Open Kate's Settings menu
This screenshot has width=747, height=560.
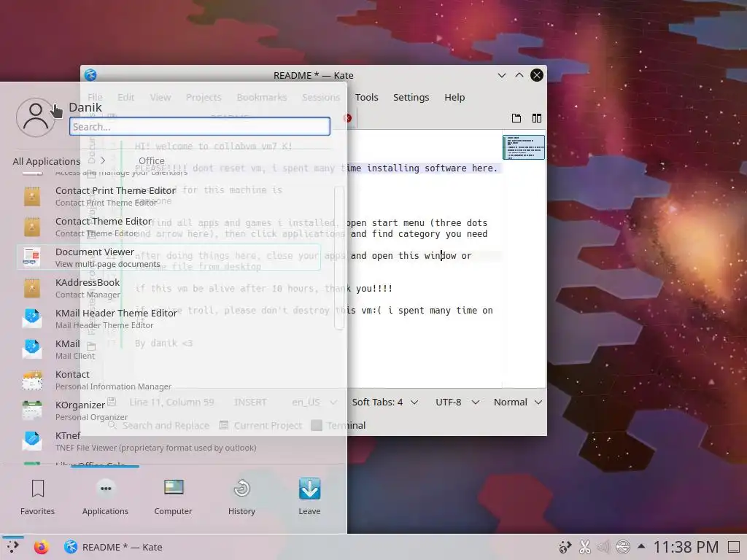coord(411,97)
